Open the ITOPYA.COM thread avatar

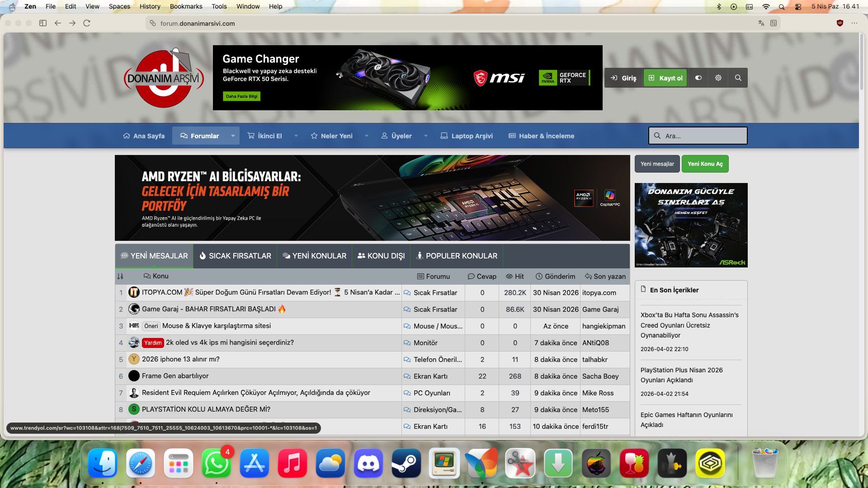pyautogui.click(x=134, y=292)
